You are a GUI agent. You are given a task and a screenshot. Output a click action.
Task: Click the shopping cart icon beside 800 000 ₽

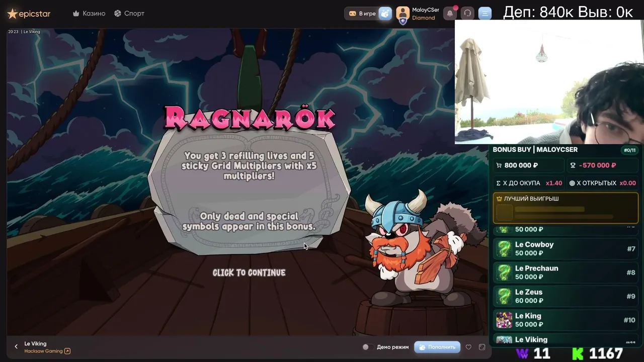(499, 165)
